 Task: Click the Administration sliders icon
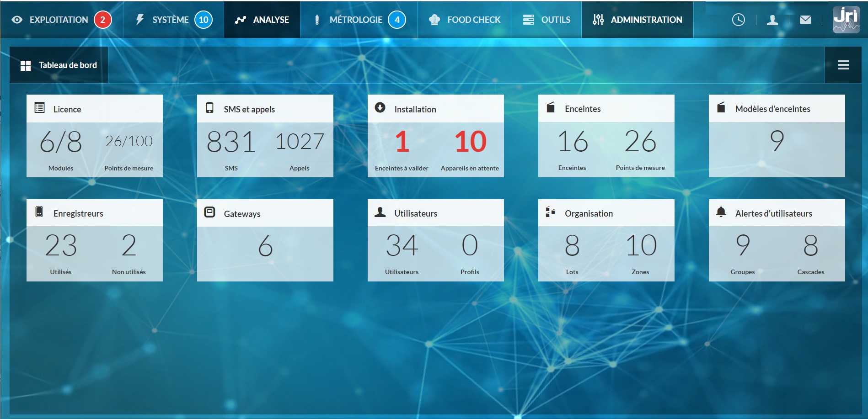click(x=598, y=20)
